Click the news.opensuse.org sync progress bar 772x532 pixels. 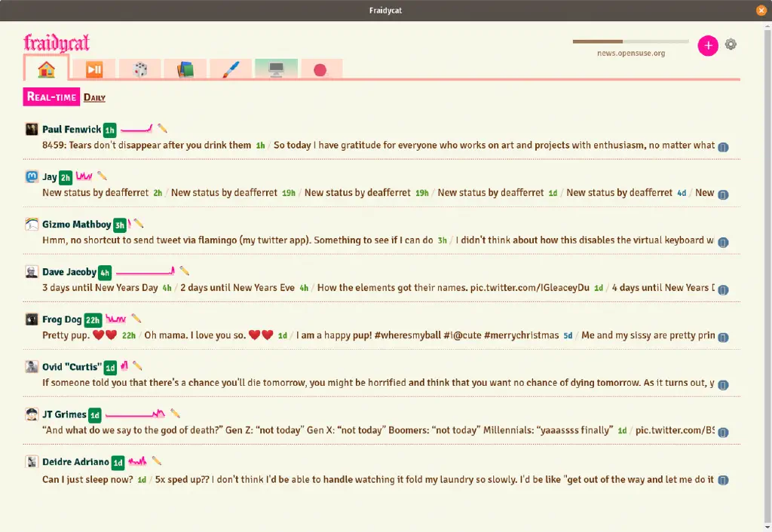pos(631,42)
